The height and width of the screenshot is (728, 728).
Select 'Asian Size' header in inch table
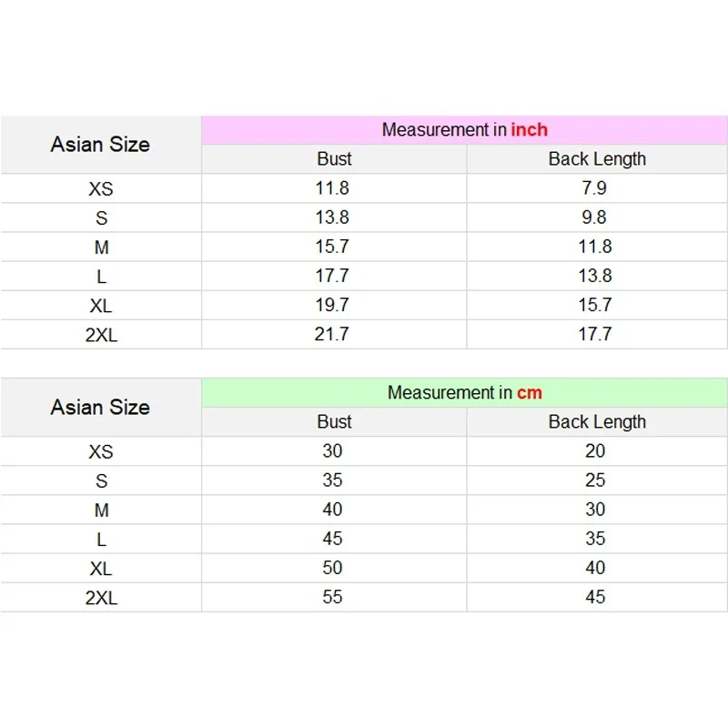tap(100, 145)
